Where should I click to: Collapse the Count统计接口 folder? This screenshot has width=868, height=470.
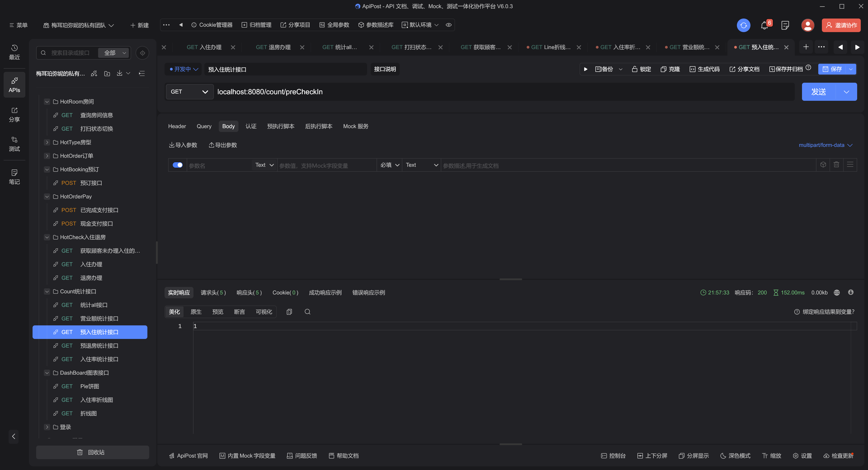(x=47, y=291)
